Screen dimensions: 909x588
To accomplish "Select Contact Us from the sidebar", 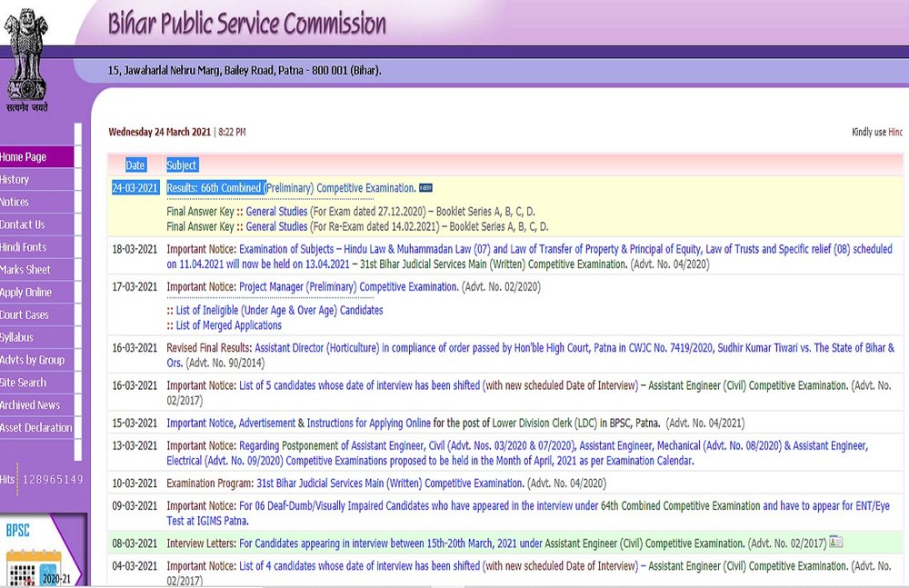I will (x=23, y=224).
